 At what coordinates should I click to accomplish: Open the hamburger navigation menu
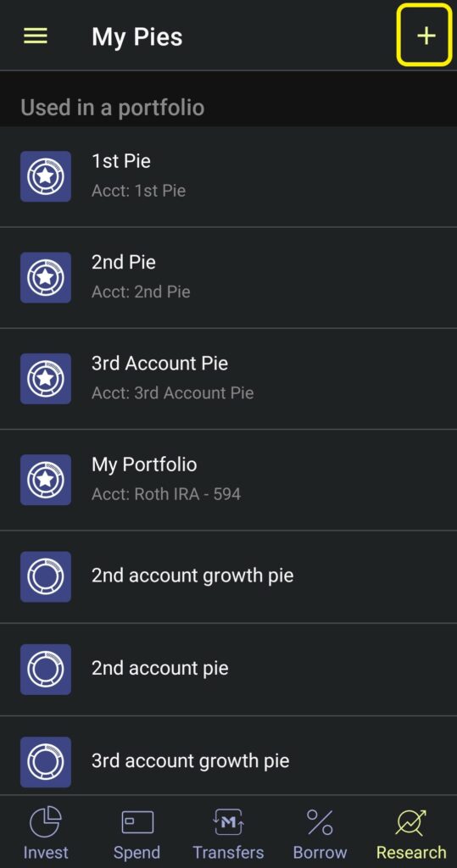pyautogui.click(x=36, y=36)
